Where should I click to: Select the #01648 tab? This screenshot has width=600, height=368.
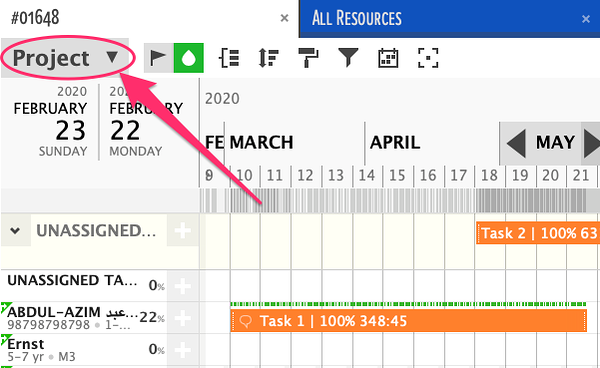149,18
